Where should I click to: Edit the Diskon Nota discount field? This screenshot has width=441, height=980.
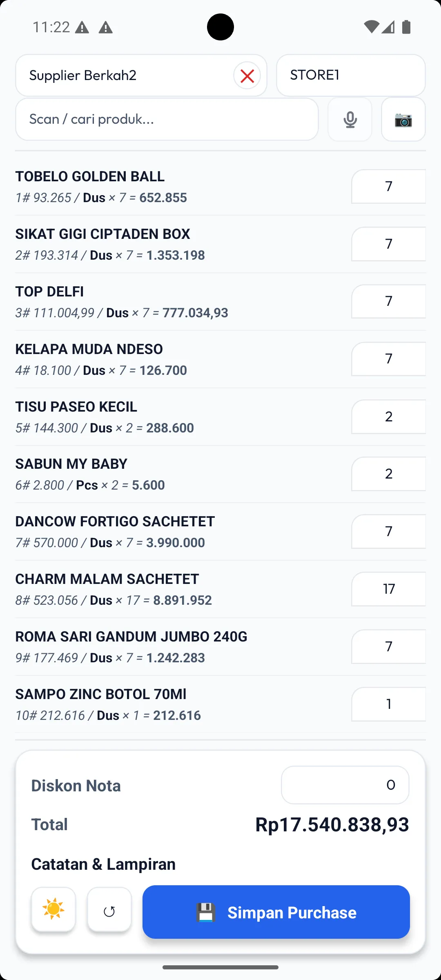click(x=345, y=785)
